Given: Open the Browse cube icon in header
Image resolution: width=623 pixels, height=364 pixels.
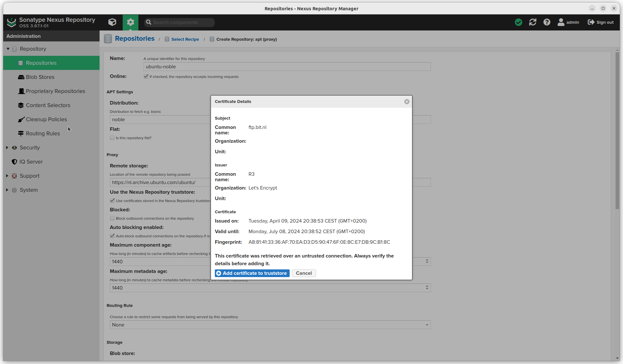Looking at the screenshot, I should pyautogui.click(x=112, y=22).
